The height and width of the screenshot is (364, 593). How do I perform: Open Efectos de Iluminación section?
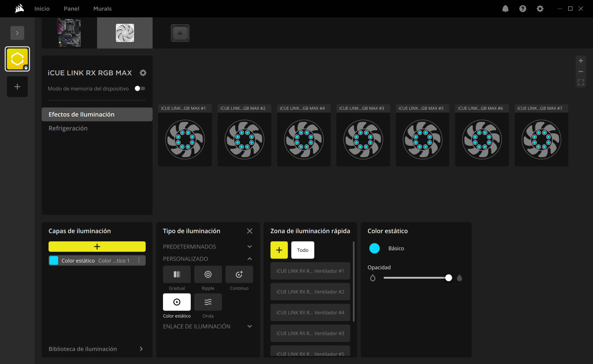(x=97, y=114)
